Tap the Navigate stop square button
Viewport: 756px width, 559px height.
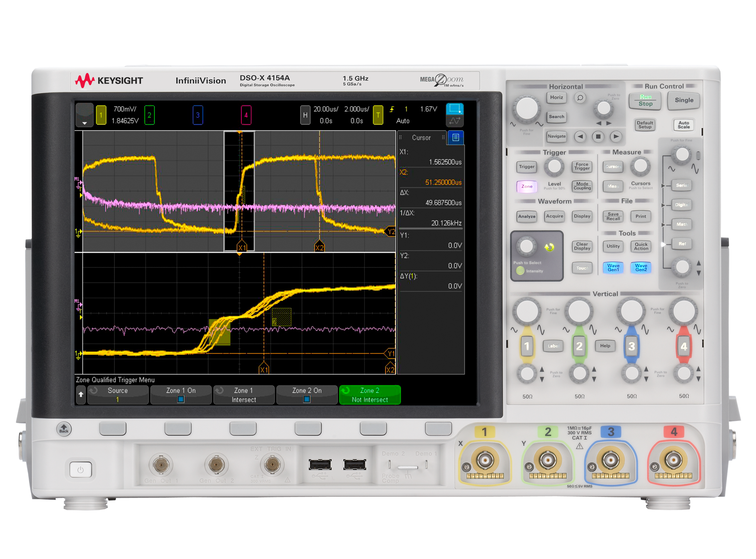[x=598, y=137]
